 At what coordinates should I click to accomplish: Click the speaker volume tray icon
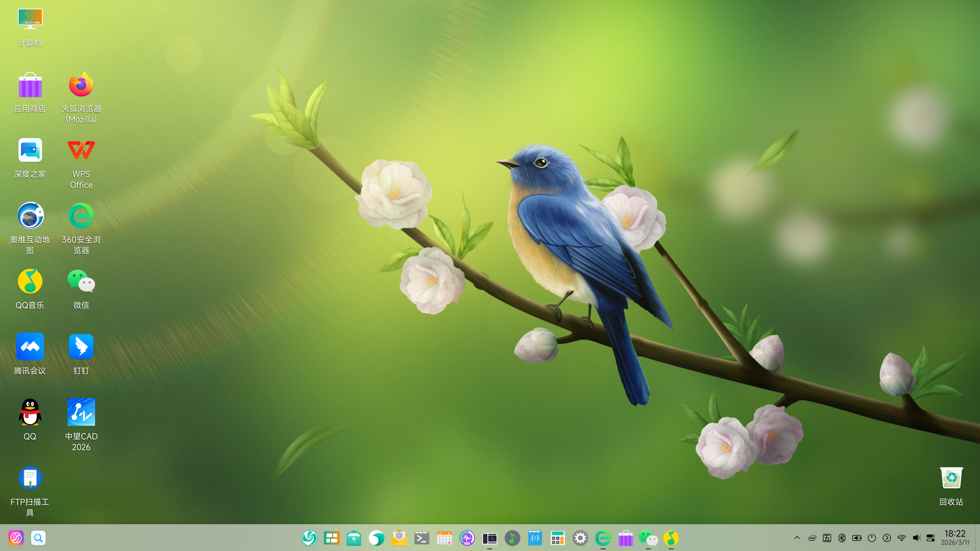pyautogui.click(x=916, y=538)
